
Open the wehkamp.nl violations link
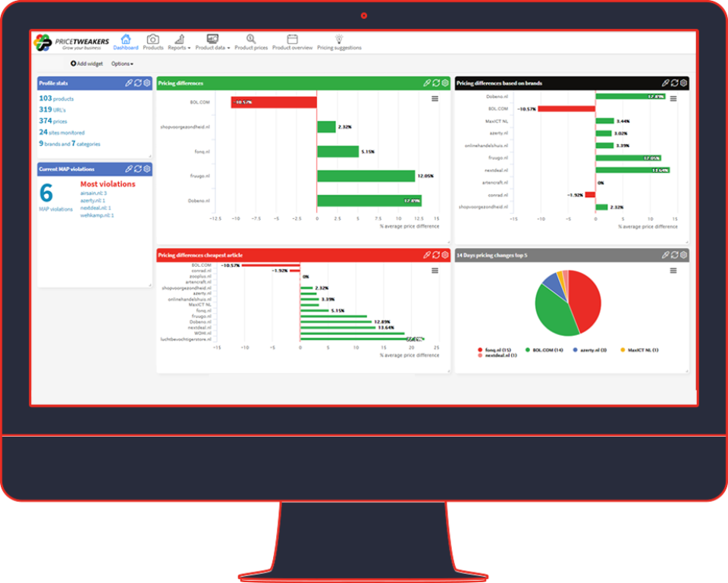97,215
